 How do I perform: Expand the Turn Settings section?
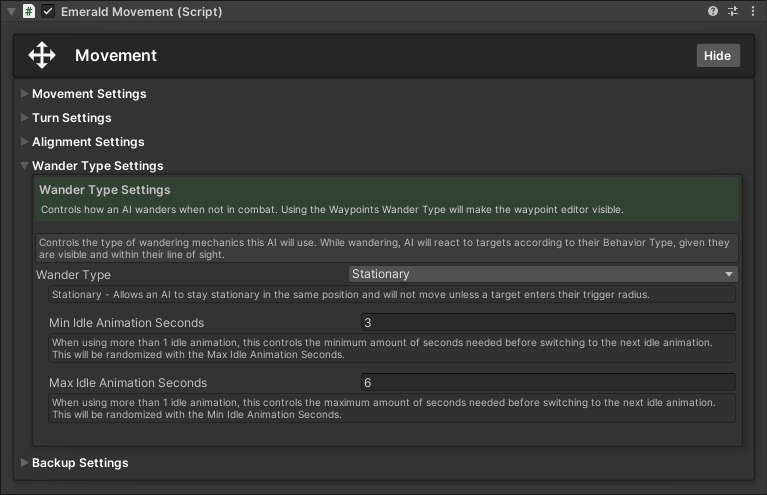[71, 118]
